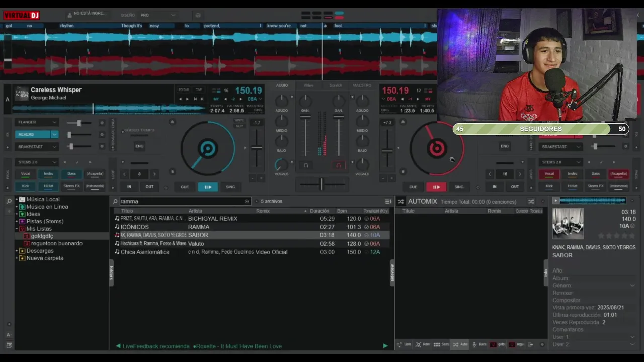Image resolution: width=644 pixels, height=362 pixels.
Task: Pause deck A with play/pause button
Action: pos(208,187)
